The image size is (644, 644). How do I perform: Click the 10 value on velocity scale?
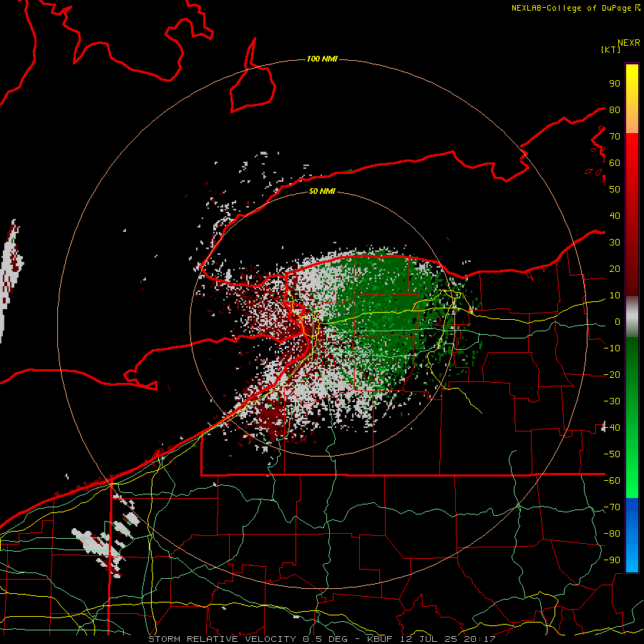tap(615, 296)
